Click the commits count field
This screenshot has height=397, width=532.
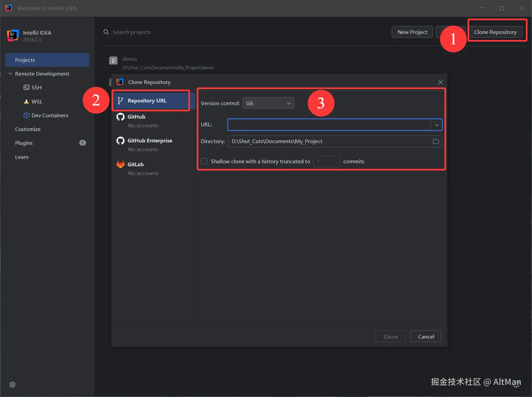point(327,162)
